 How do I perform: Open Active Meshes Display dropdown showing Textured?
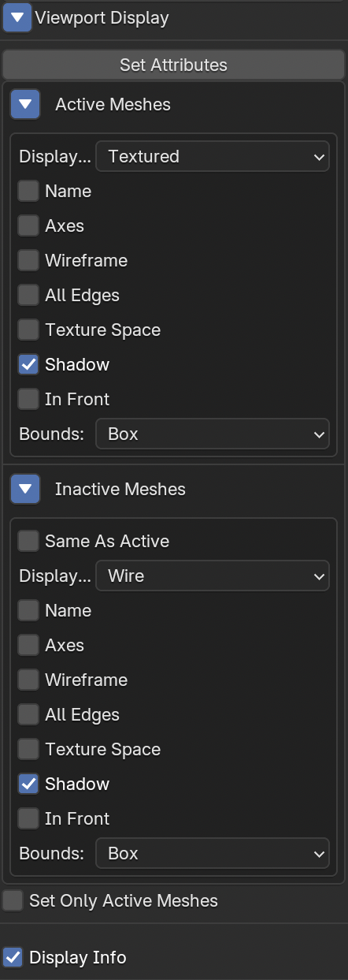tap(213, 156)
